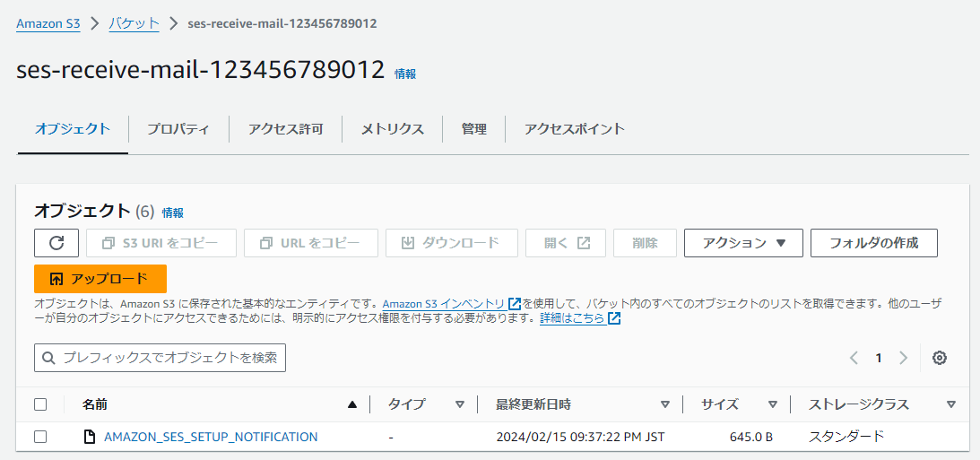The height and width of the screenshot is (460, 980).
Task: Open the メトリクス tab
Action: 393,129
